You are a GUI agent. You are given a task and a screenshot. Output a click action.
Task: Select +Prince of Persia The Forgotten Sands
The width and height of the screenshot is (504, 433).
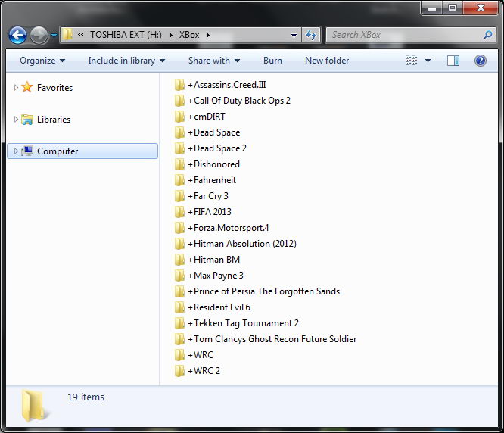tap(263, 291)
